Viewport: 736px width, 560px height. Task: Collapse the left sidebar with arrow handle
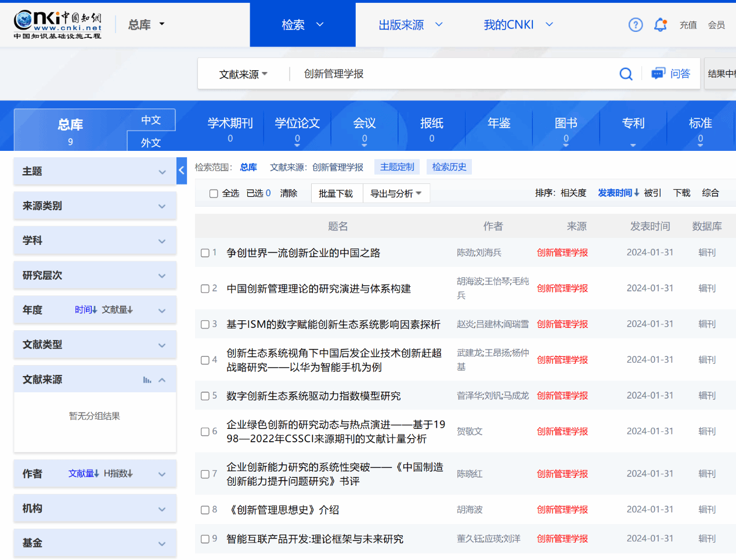point(182,171)
